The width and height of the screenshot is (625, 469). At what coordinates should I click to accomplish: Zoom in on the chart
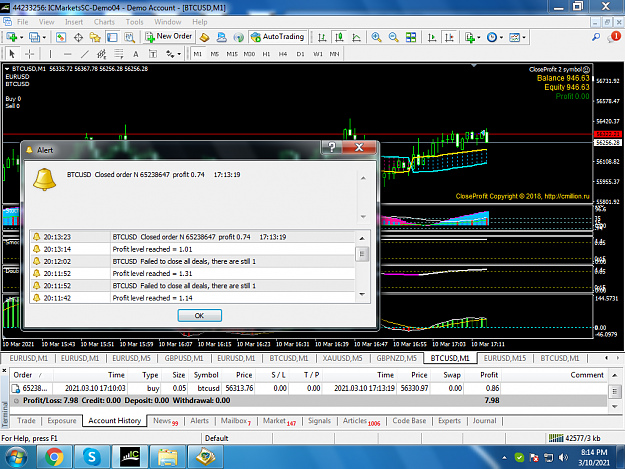tap(376, 37)
